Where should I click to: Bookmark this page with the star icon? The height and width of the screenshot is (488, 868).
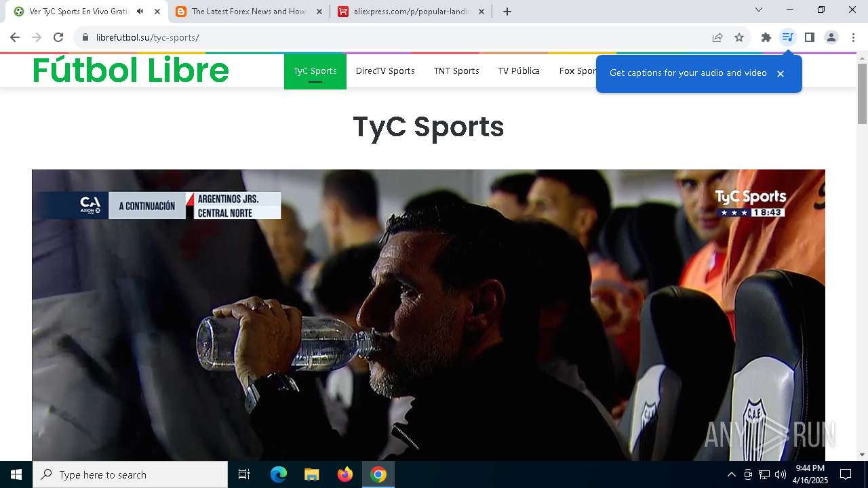click(739, 37)
